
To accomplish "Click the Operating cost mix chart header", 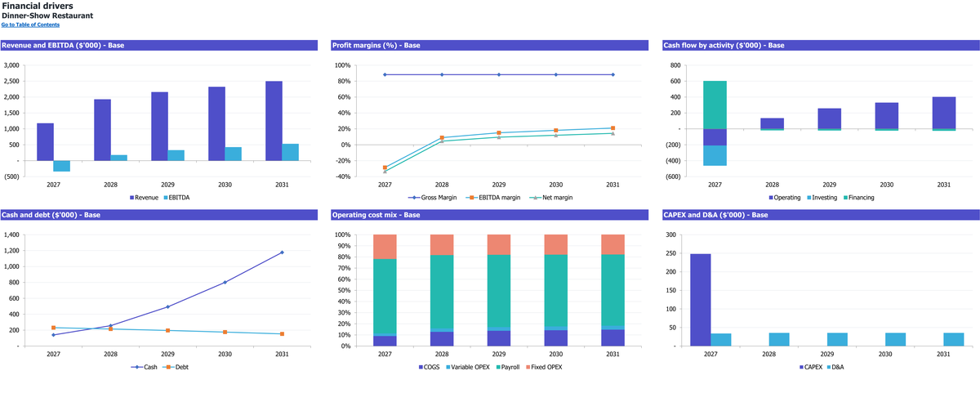I will (490, 214).
